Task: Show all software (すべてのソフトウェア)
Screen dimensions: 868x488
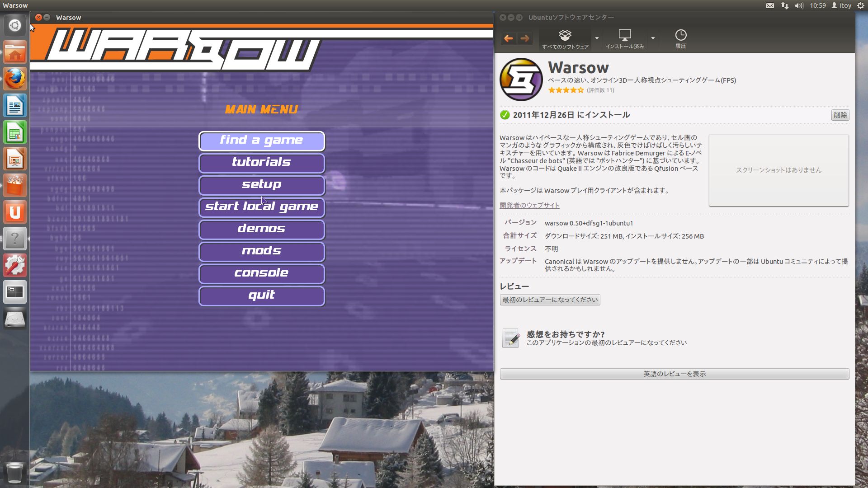Action: coord(565,39)
